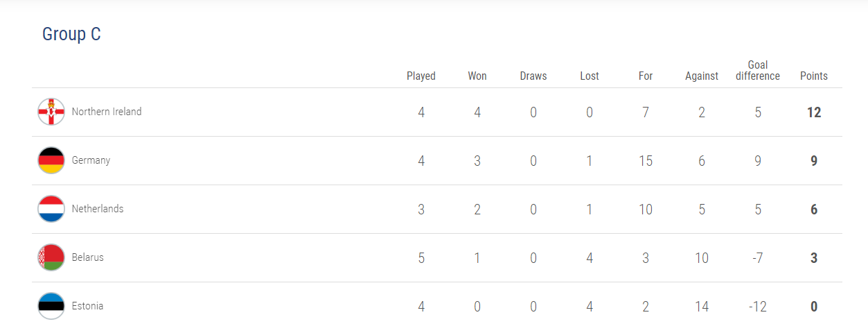Click the Played column header
Image resolution: width=868 pixels, height=333 pixels.
421,76
